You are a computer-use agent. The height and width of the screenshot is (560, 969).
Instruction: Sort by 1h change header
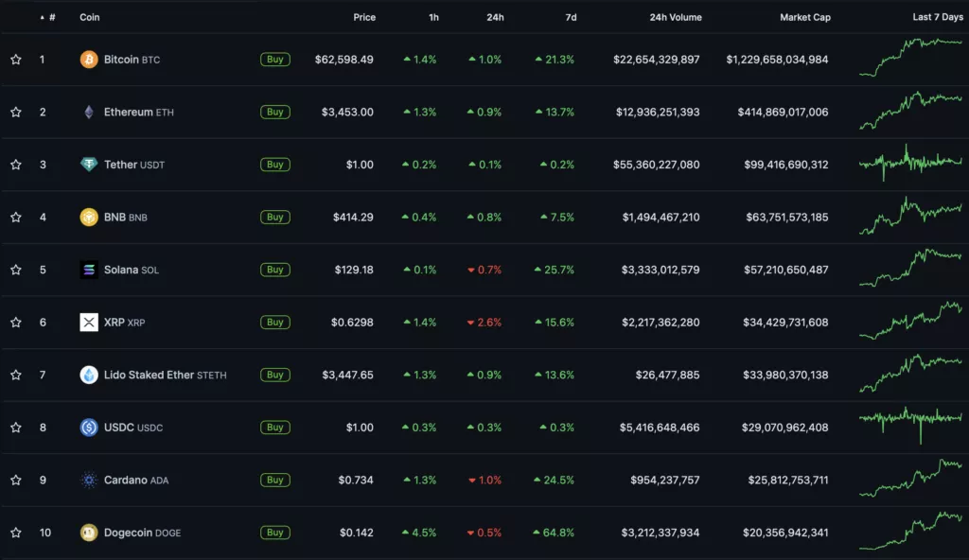(x=433, y=17)
